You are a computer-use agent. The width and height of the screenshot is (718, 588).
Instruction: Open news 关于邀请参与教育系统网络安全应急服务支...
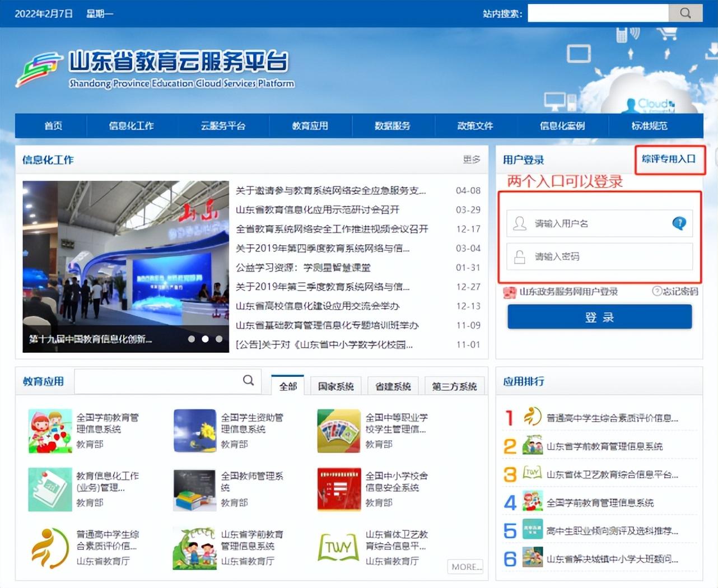pos(330,190)
